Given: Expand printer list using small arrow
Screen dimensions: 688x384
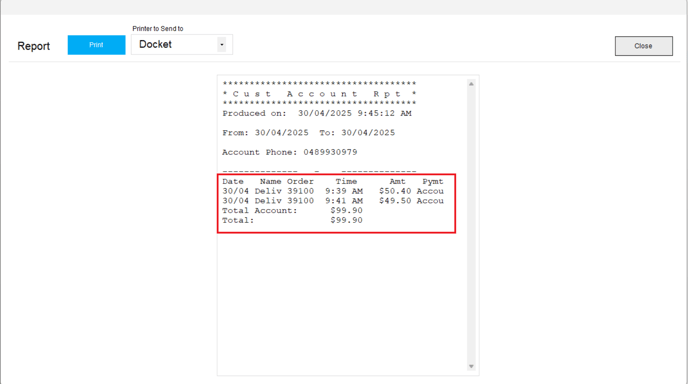Looking at the screenshot, I should [222, 44].
